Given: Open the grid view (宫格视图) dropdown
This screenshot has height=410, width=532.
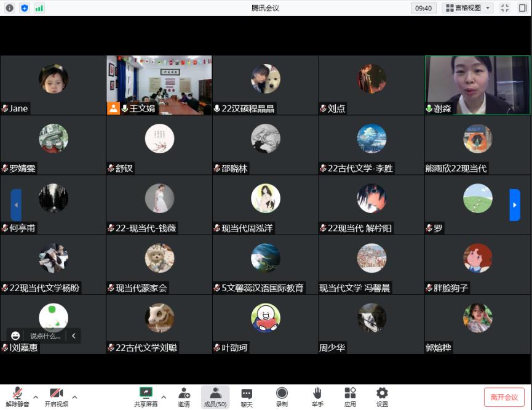Looking at the screenshot, I should pyautogui.click(x=468, y=8).
